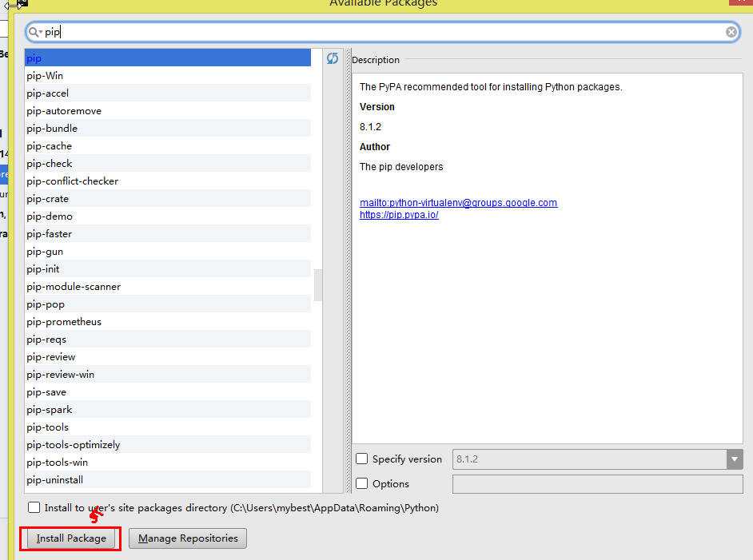Select the pip-uninstall package
The image size is (753, 560).
168,480
